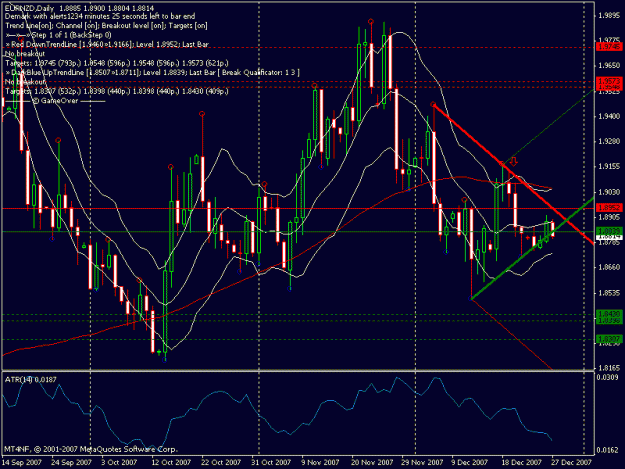Click the 9 Nov 2007 date label

coord(320,462)
